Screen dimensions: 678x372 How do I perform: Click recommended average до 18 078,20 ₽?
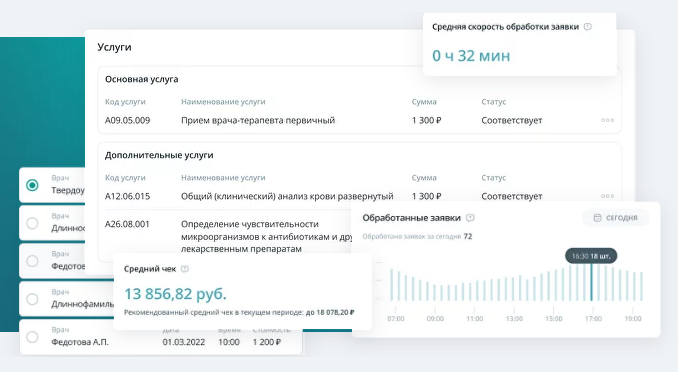point(330,312)
